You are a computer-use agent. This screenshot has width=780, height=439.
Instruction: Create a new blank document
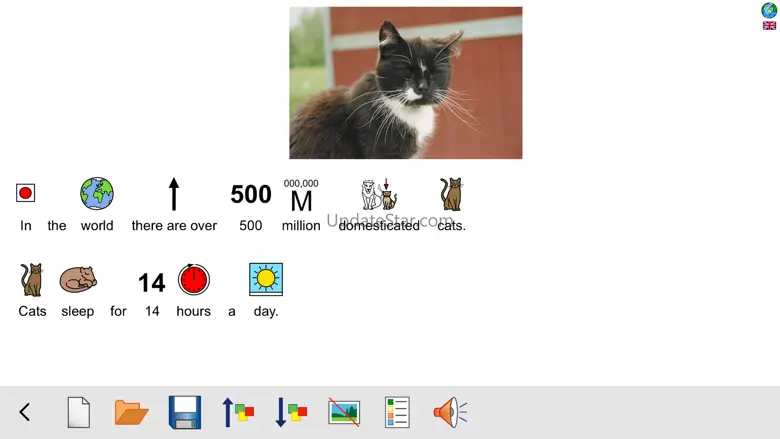pyautogui.click(x=79, y=412)
